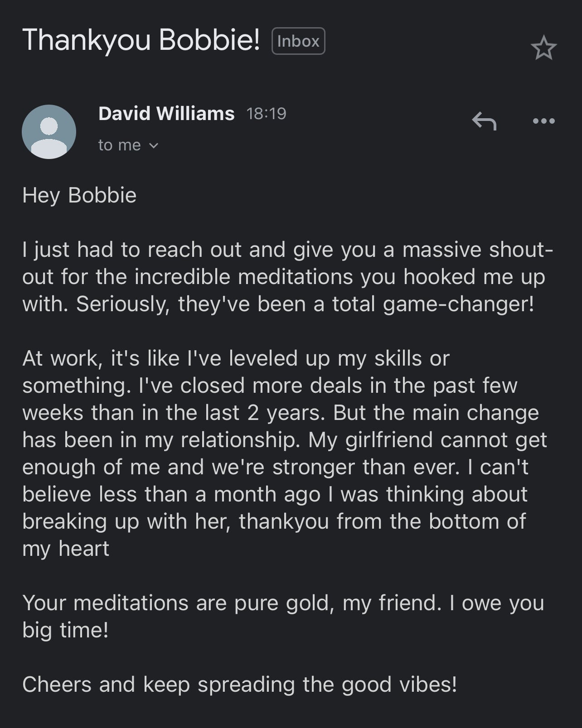
Task: Open the three-dot more options menu
Action: click(543, 121)
